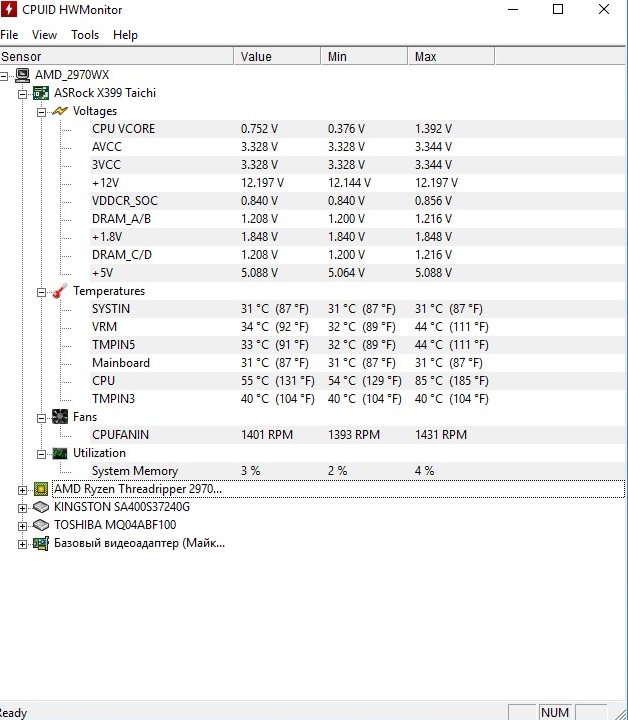The height and width of the screenshot is (720, 628).
Task: Select the DRAM_A/B row
Action: tap(358, 219)
